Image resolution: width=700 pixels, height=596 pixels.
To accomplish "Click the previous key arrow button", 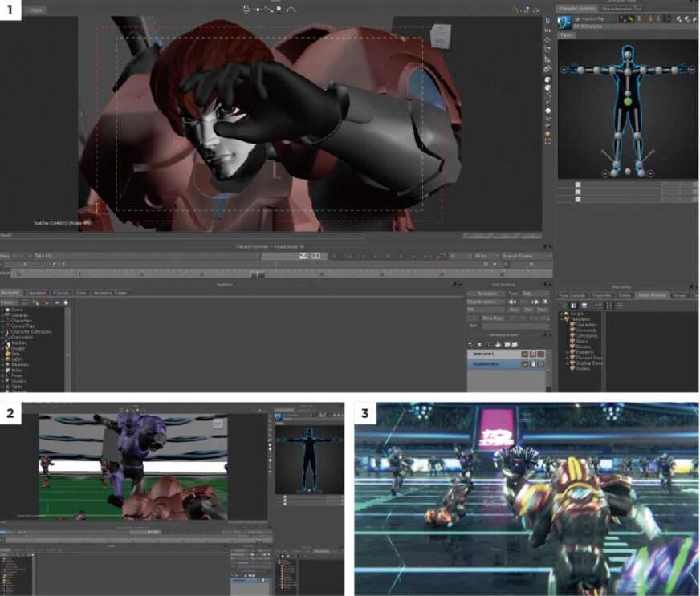I will point(511,302).
